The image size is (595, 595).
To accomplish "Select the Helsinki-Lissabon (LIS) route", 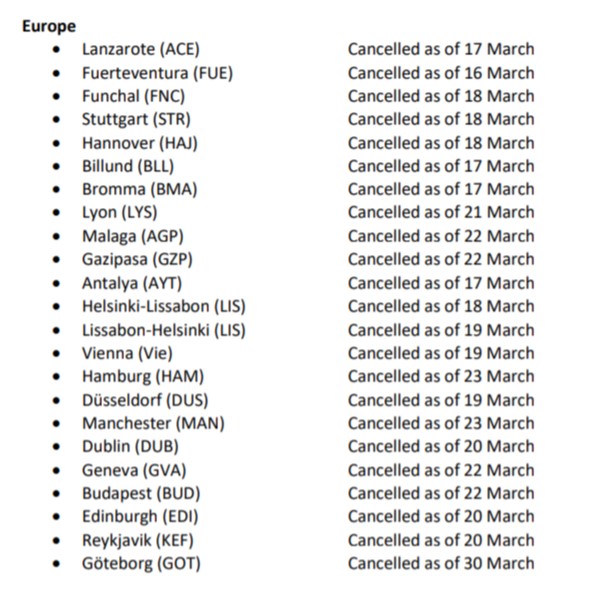I will (164, 306).
